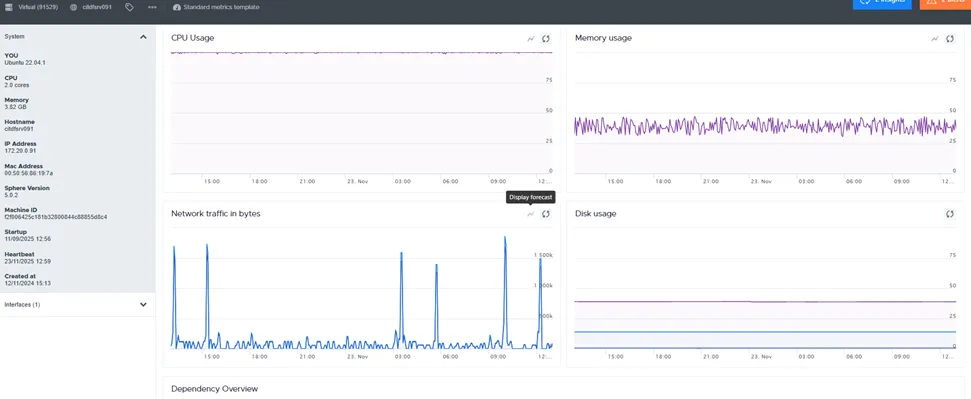Click the purple memory usage line in chart
Viewport: 971px width, 399px height.
765,126
